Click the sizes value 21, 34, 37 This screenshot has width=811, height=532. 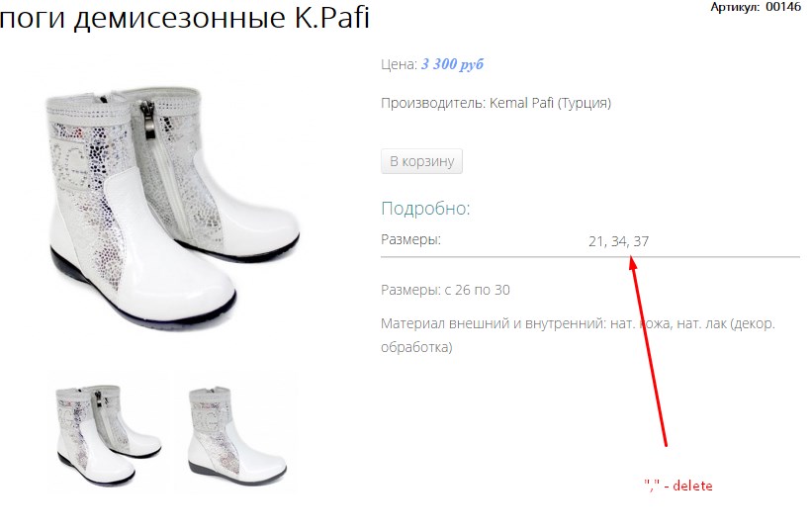[x=618, y=241]
